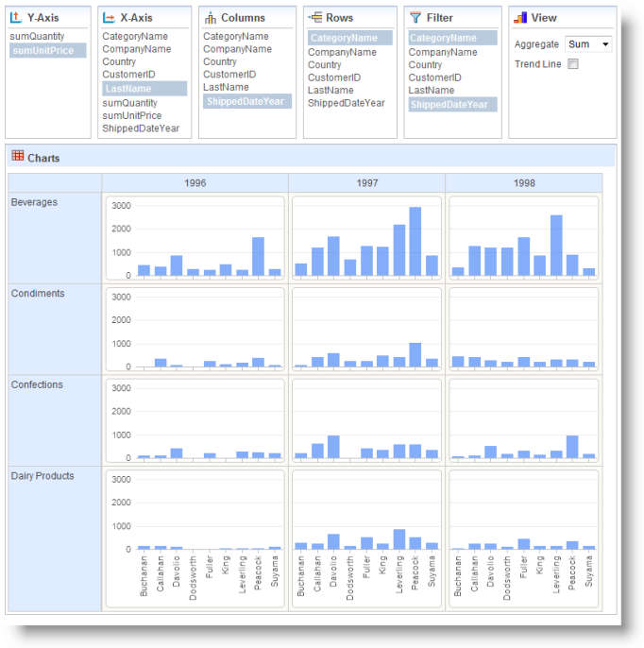Select Country in Columns list
Viewport: 644px width, 648px height.
(220, 61)
